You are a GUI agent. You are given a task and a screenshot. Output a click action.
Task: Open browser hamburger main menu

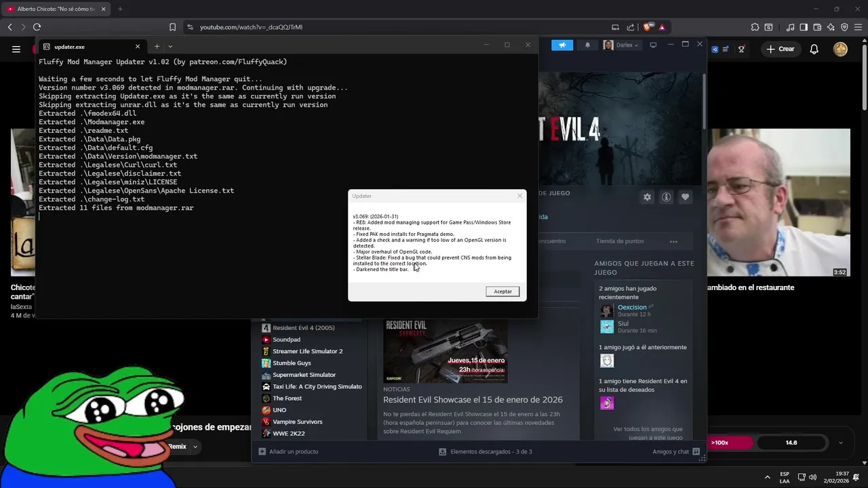[x=859, y=27]
